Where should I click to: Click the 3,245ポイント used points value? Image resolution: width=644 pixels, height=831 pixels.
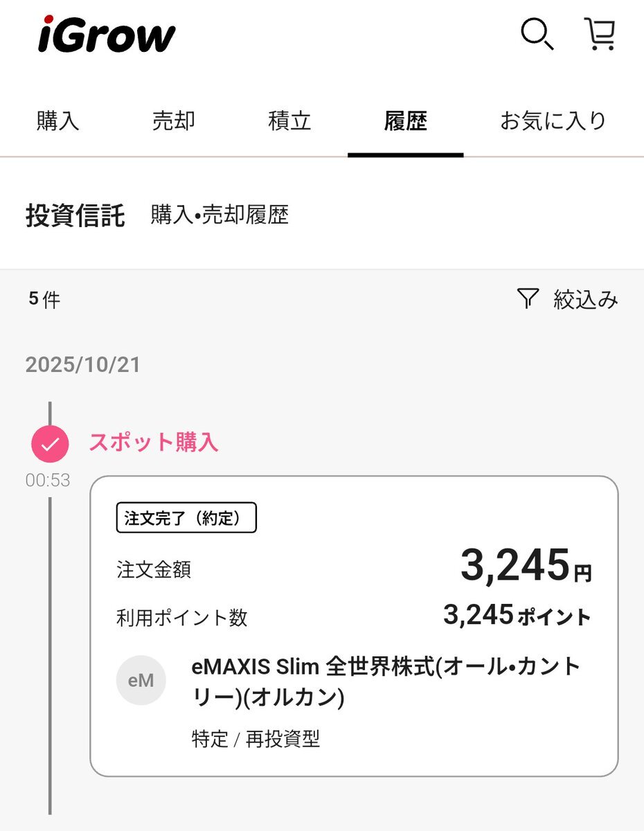click(517, 616)
